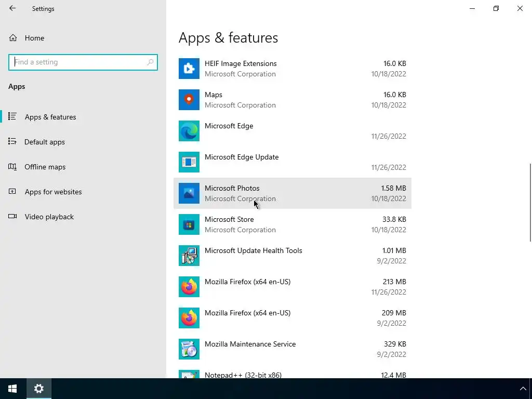Image resolution: width=532 pixels, height=399 pixels.
Task: Select the Microsoft Photos entry name
Action: click(x=232, y=188)
